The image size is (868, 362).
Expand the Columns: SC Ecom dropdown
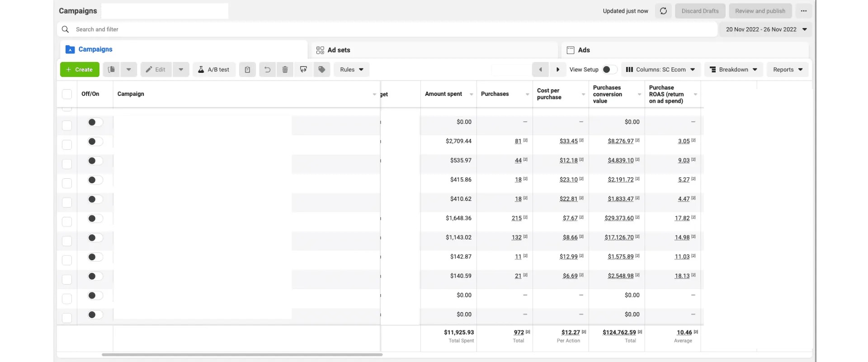(660, 70)
